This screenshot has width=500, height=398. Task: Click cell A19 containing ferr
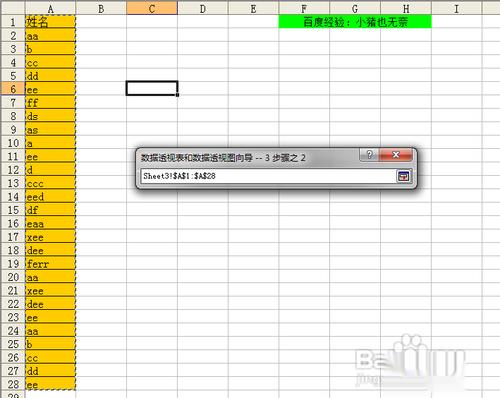pos(50,264)
